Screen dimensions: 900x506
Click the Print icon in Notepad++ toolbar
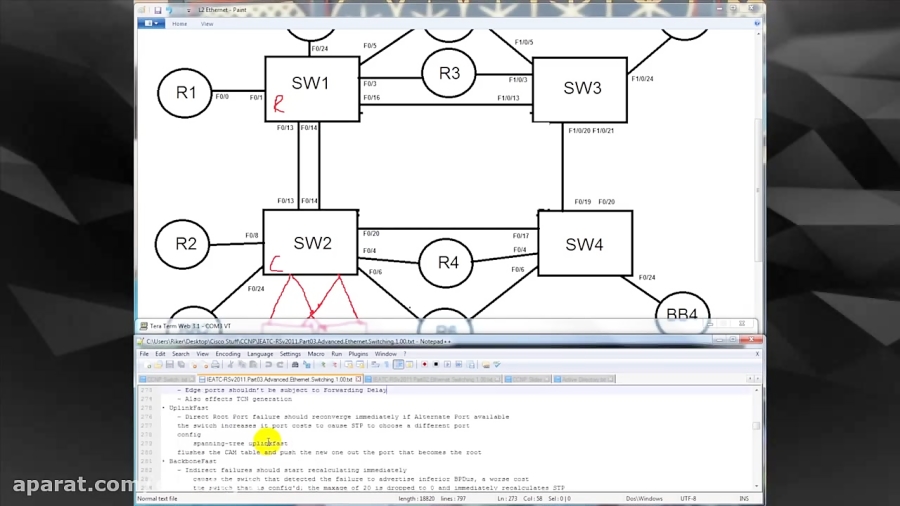pyautogui.click(x=215, y=365)
